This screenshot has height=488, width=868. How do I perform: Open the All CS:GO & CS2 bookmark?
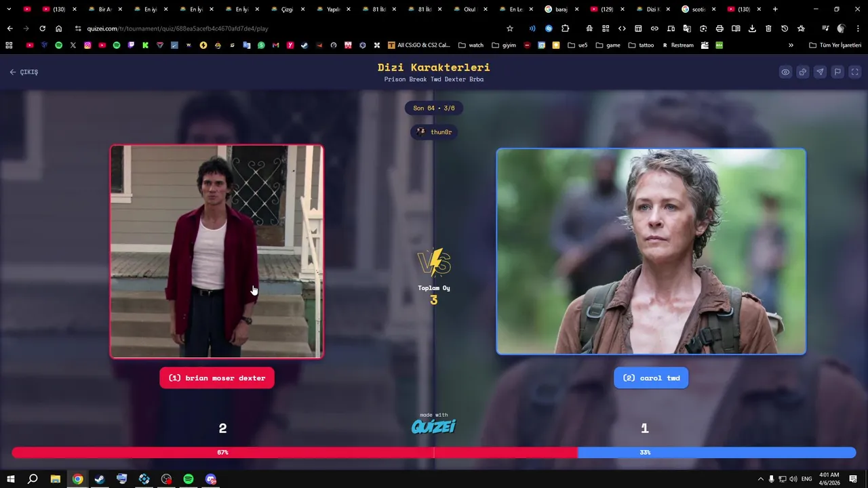click(x=419, y=45)
